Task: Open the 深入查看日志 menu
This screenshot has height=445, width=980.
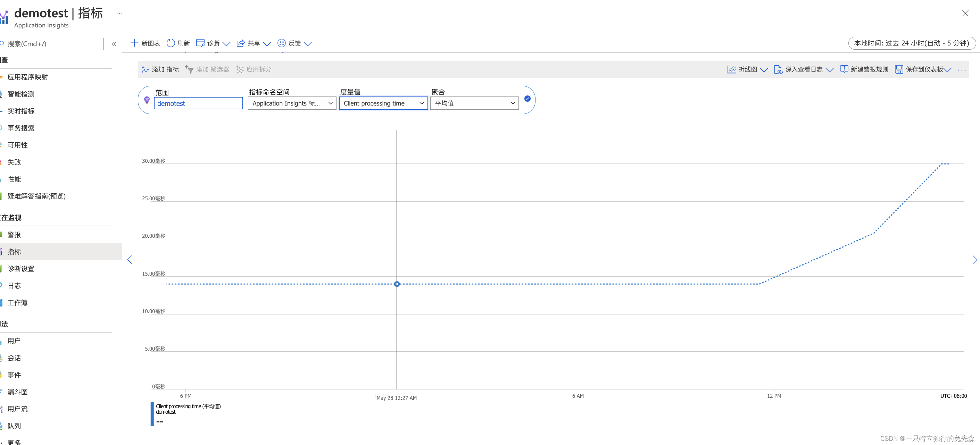Action: point(804,69)
